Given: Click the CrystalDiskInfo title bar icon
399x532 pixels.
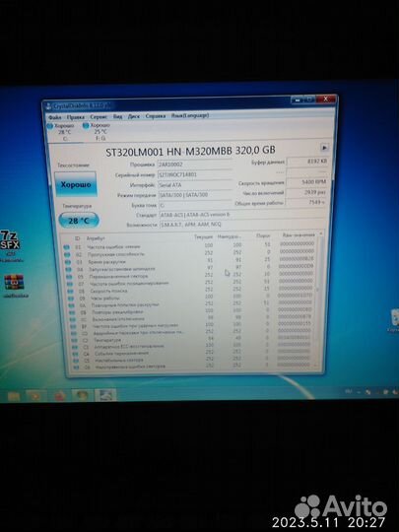Looking at the screenshot, I should [x=48, y=106].
